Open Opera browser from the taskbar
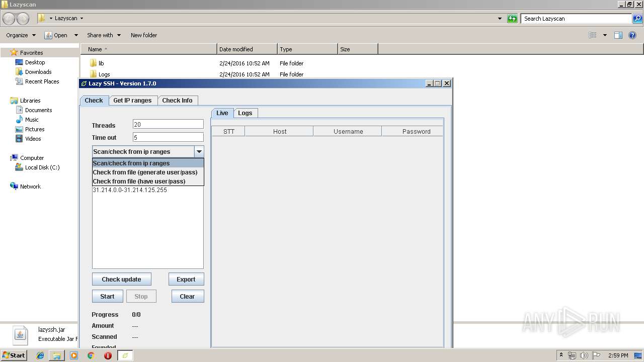 108,355
